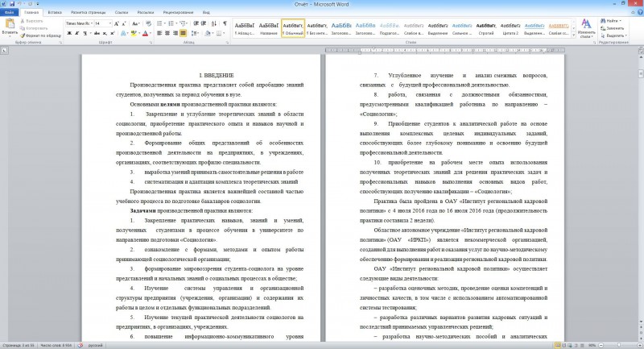This screenshot has width=644, height=349.
Task: Collapse the ribbon with the caret icon
Action: coord(633,13)
